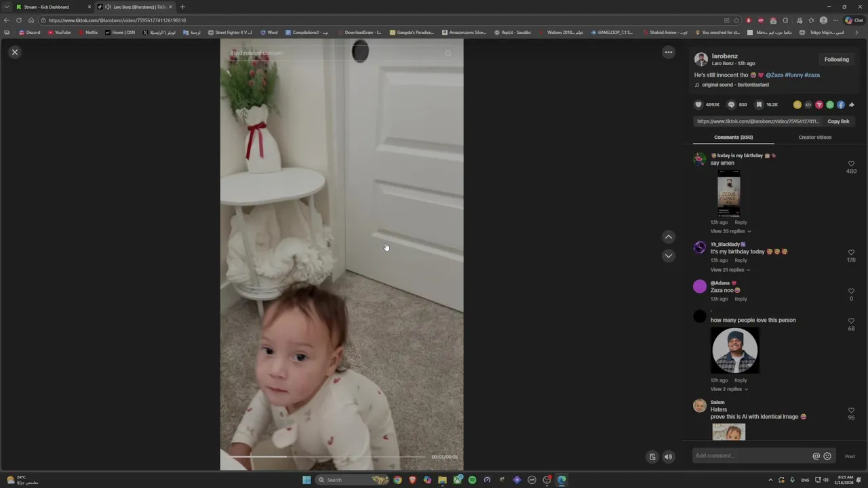Close the TikTok video viewer

coord(15,52)
